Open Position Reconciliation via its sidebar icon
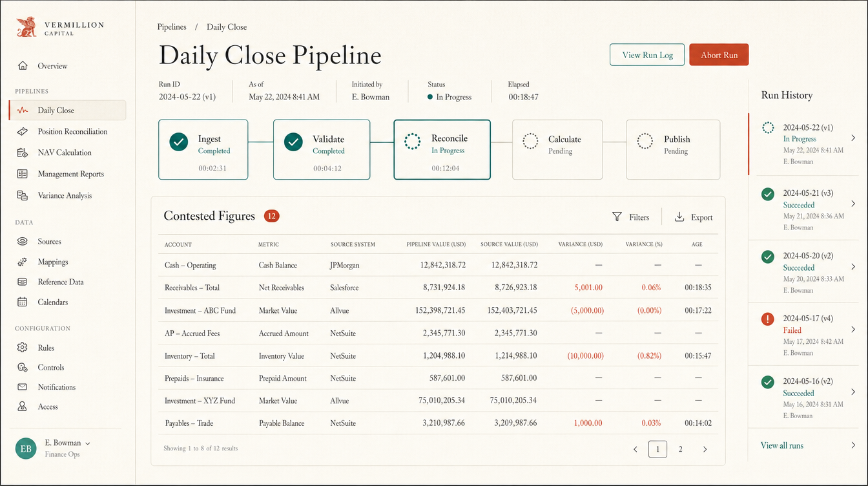868x486 pixels. (23, 131)
